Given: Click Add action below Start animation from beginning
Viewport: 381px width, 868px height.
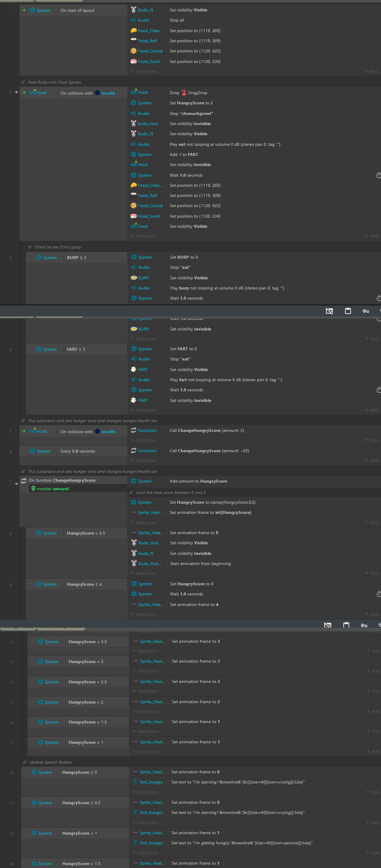Looking at the screenshot, I should click(144, 573).
